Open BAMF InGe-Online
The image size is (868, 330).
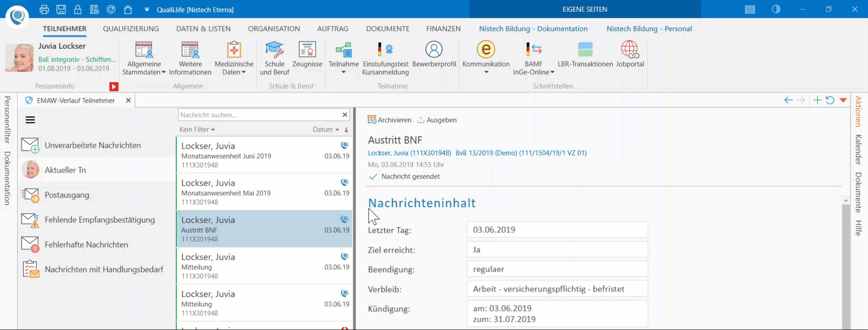533,58
